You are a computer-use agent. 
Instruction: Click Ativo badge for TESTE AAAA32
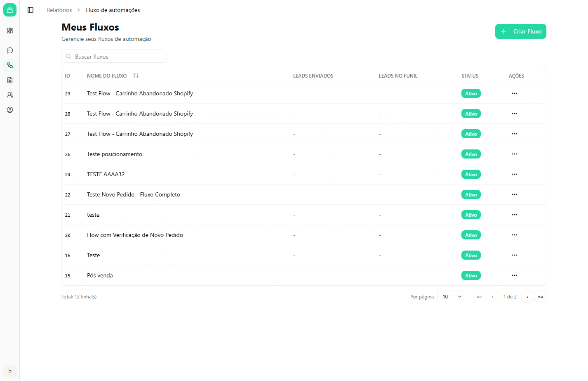(471, 175)
